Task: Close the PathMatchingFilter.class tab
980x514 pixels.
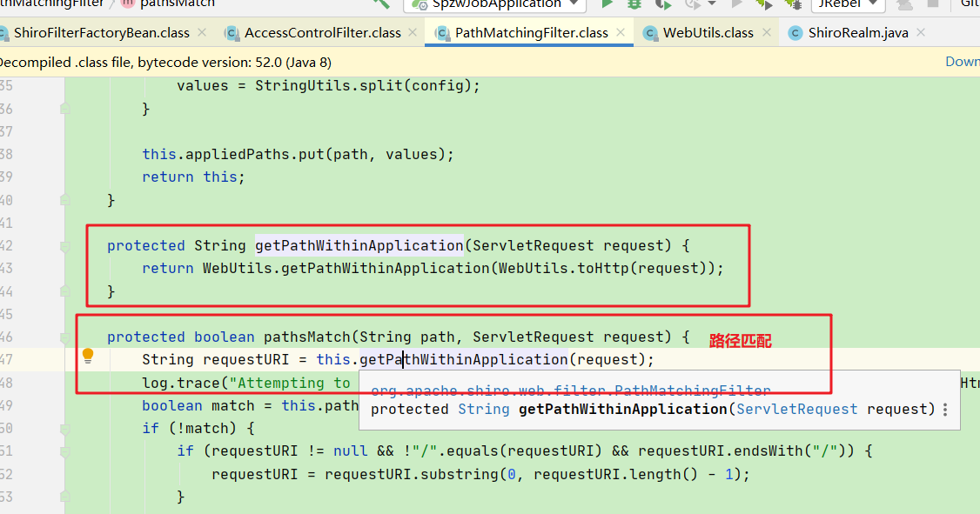Action: click(x=620, y=32)
